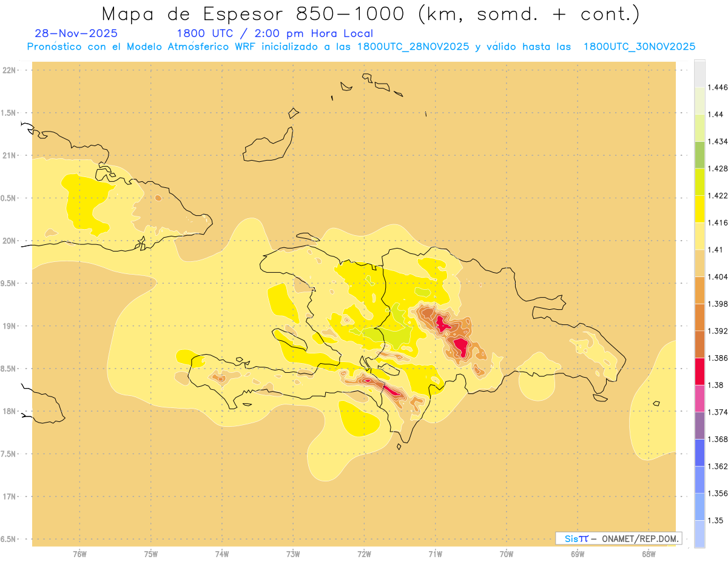Click the legend value 1.362
The width and height of the screenshot is (728, 562).
click(718, 466)
